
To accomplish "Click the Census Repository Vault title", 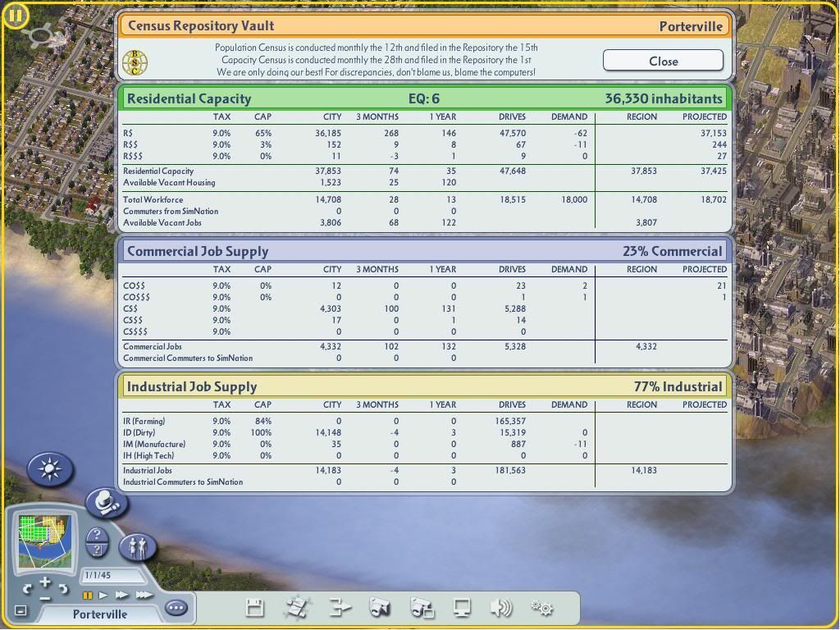I will click(201, 25).
